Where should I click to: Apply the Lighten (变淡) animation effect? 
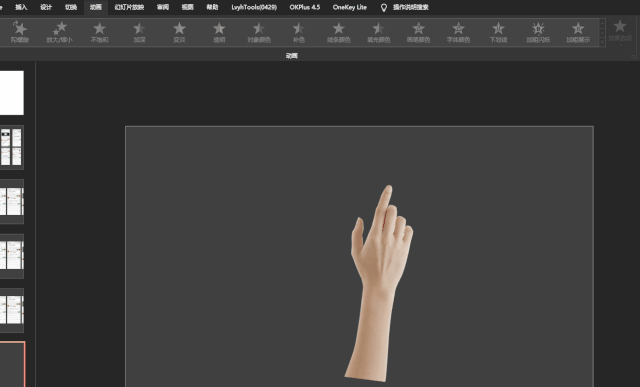point(179,32)
